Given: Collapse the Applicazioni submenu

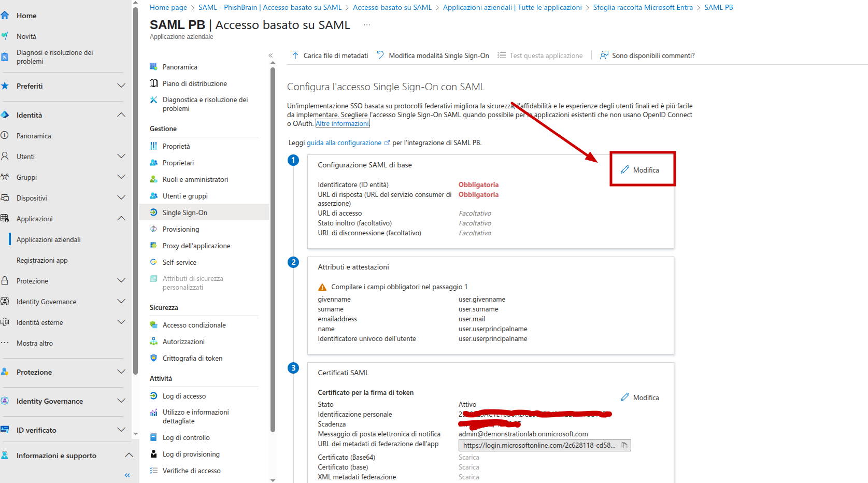Looking at the screenshot, I should tap(121, 219).
